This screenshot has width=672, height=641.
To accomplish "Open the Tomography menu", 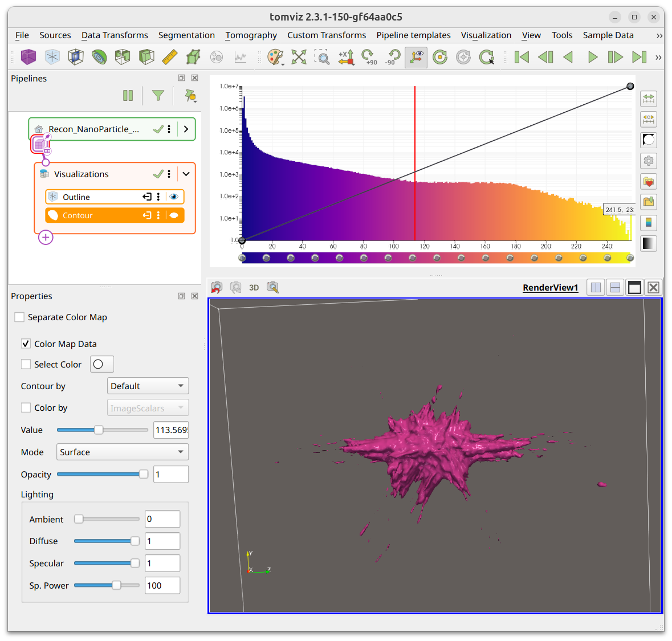I will [x=251, y=35].
